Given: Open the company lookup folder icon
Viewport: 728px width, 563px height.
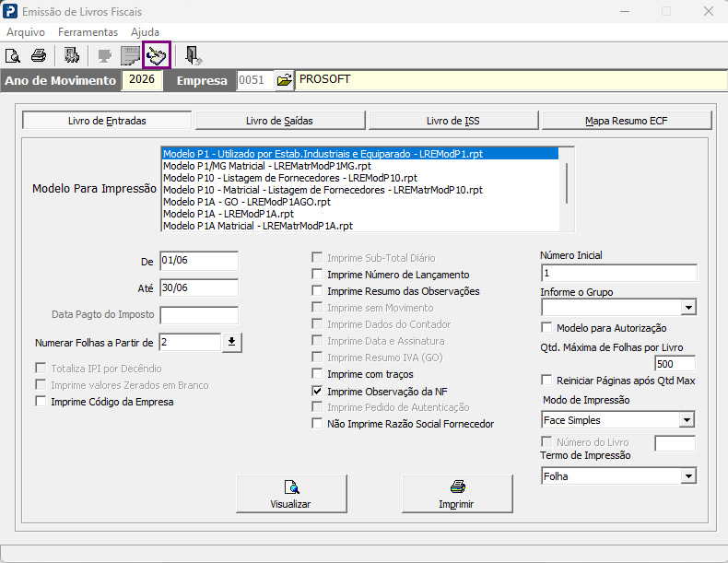Looking at the screenshot, I should (x=284, y=80).
